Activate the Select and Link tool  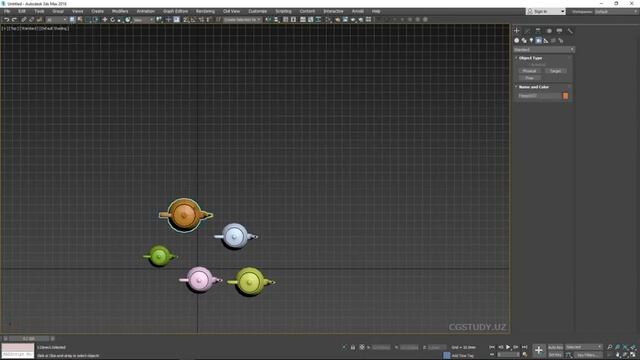click(x=24, y=20)
